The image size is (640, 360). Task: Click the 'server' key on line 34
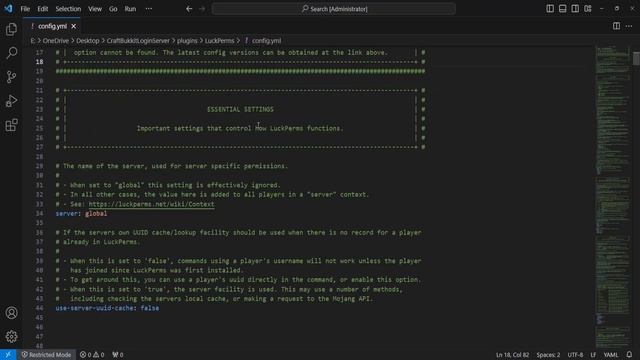(67, 213)
